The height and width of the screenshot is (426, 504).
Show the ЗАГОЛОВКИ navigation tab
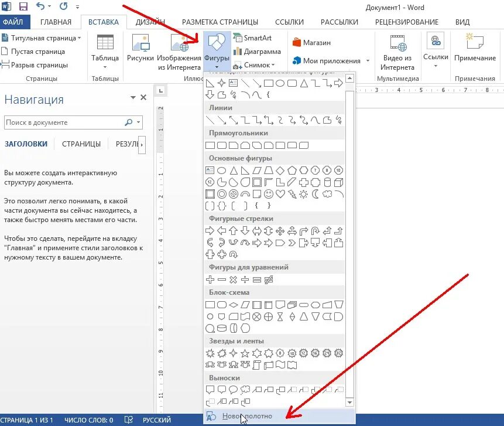pos(26,144)
